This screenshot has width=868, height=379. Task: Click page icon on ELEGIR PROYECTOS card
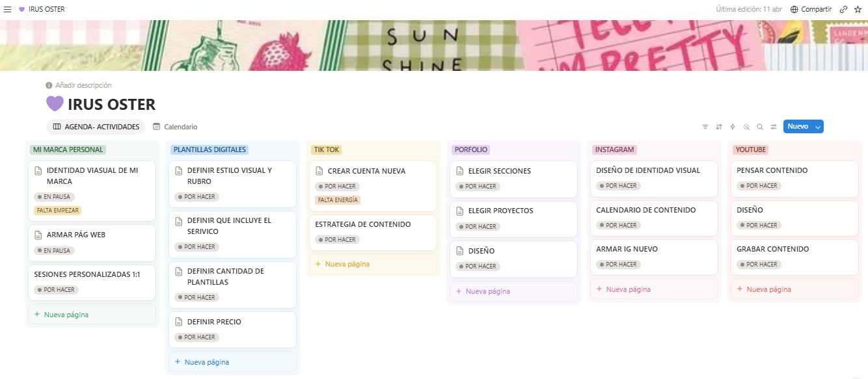pyautogui.click(x=459, y=211)
